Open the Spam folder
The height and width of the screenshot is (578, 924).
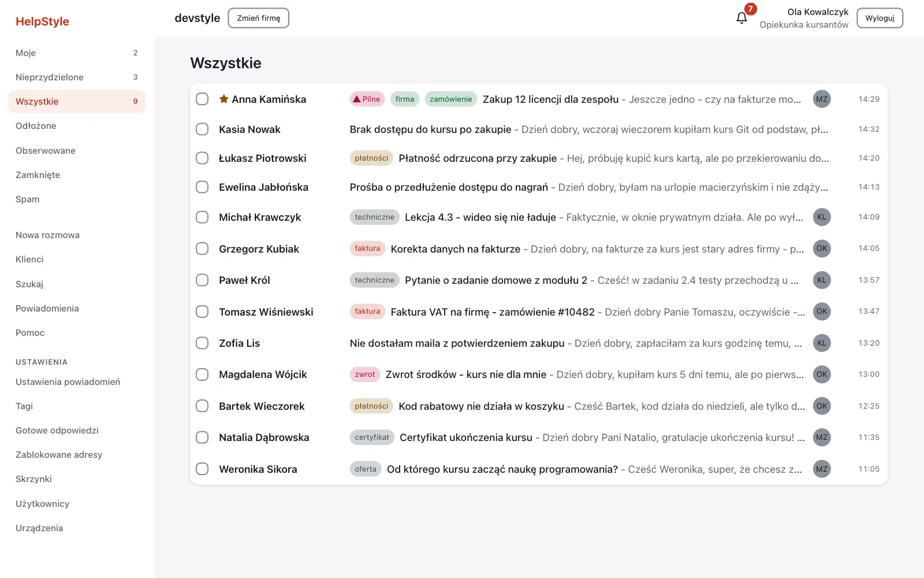click(77, 199)
